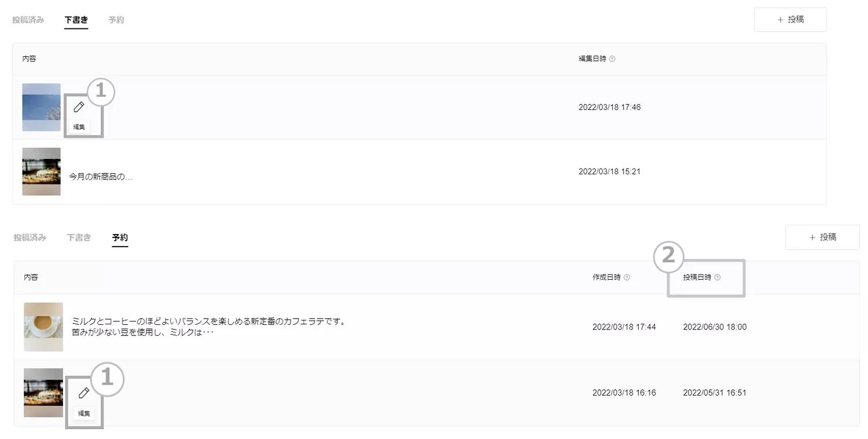This screenshot has height=439, width=868.
Task: Switch to 投稿済み tab in the drafts panel
Action: point(28,20)
